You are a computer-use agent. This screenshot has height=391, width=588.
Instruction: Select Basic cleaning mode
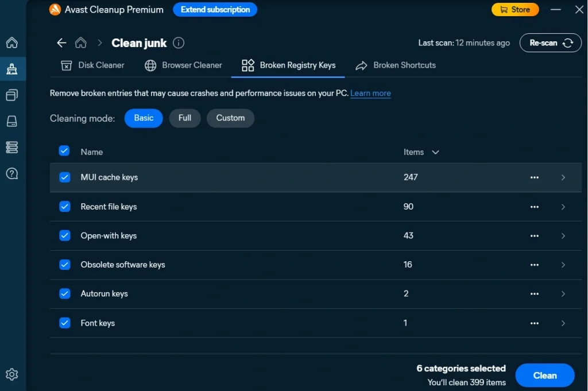(x=144, y=118)
